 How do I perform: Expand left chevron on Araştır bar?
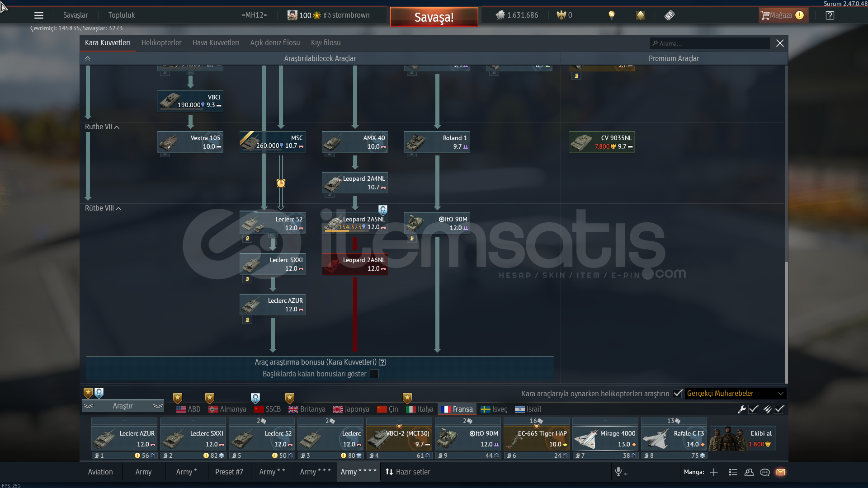pyautogui.click(x=88, y=406)
